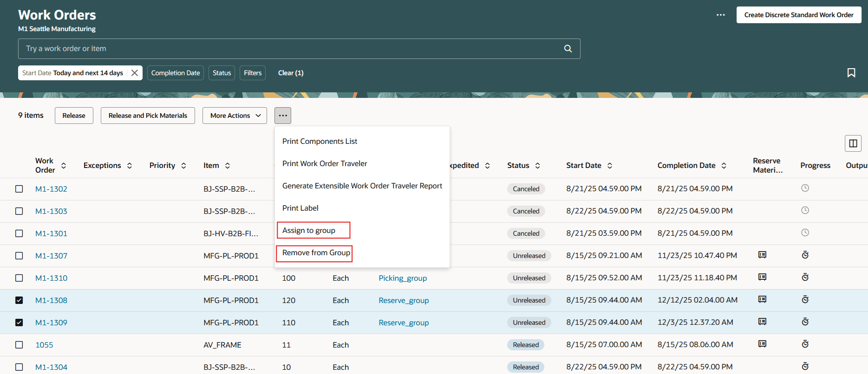
Task: Open work order M1-1310 link
Action: (x=51, y=278)
